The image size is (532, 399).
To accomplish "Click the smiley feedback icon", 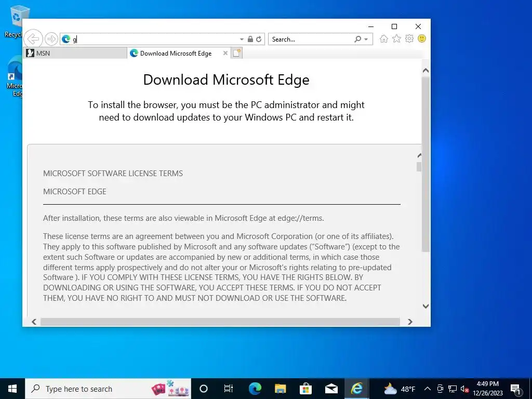I will pyautogui.click(x=422, y=38).
